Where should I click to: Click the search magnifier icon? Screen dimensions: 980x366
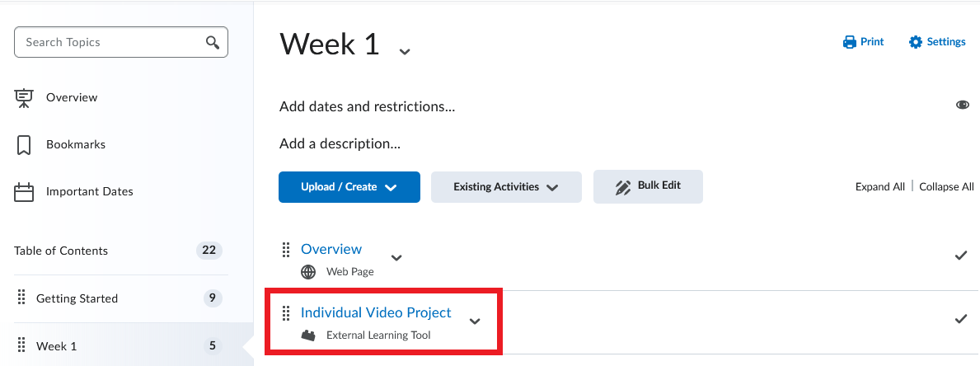[213, 43]
